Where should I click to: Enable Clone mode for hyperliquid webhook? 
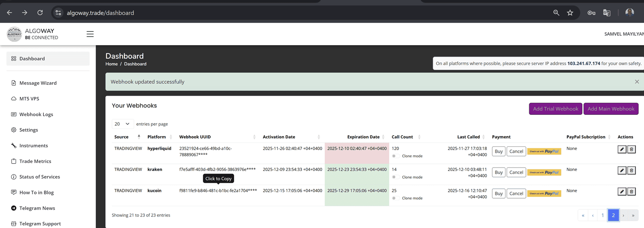395,156
